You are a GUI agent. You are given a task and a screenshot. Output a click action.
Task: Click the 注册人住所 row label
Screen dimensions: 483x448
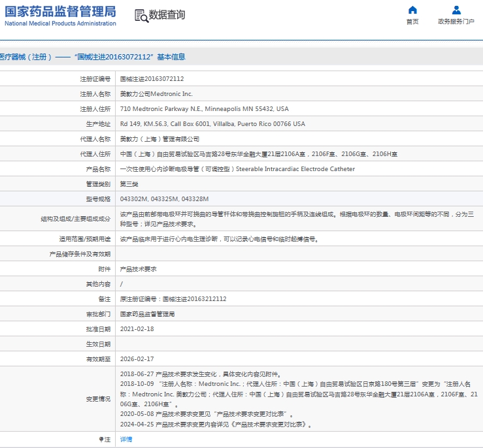point(95,109)
